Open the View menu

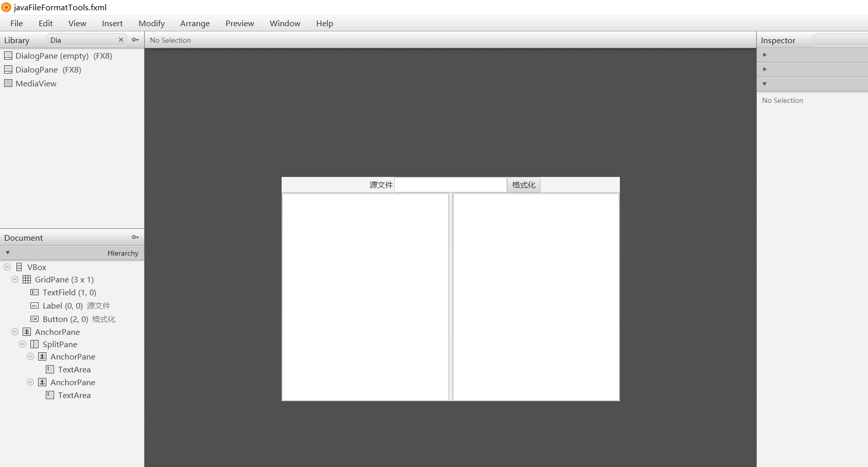(77, 23)
